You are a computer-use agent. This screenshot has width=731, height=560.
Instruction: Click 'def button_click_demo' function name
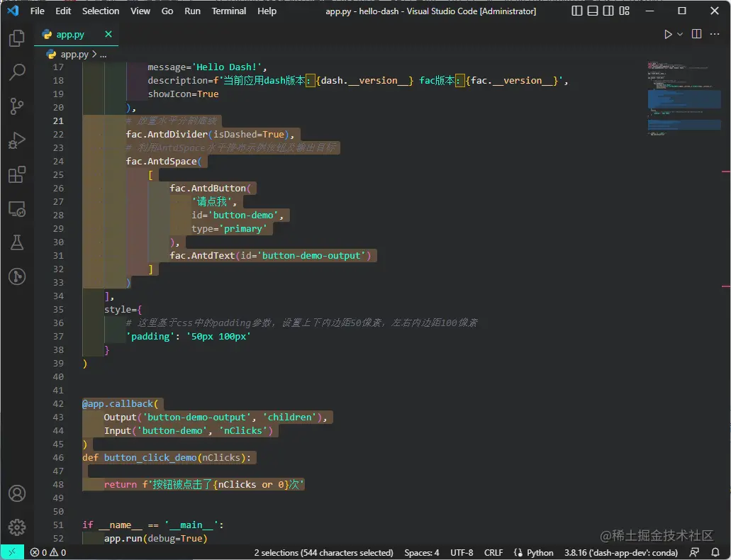[150, 458]
